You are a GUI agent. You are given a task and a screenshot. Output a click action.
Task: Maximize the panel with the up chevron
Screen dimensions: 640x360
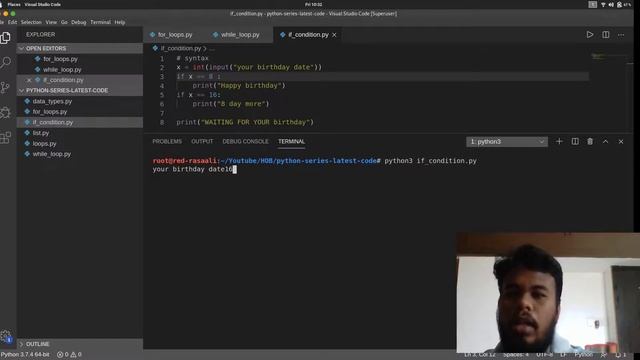click(x=605, y=141)
